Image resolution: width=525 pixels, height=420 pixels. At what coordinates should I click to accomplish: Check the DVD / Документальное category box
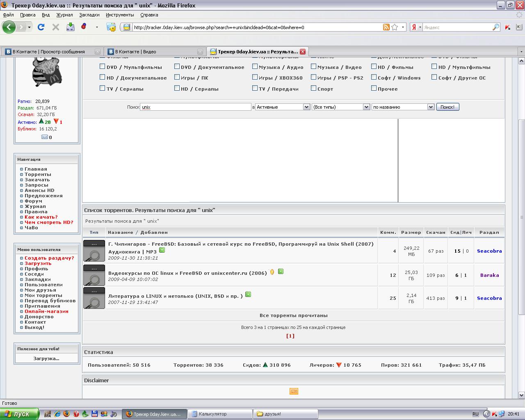(177, 66)
